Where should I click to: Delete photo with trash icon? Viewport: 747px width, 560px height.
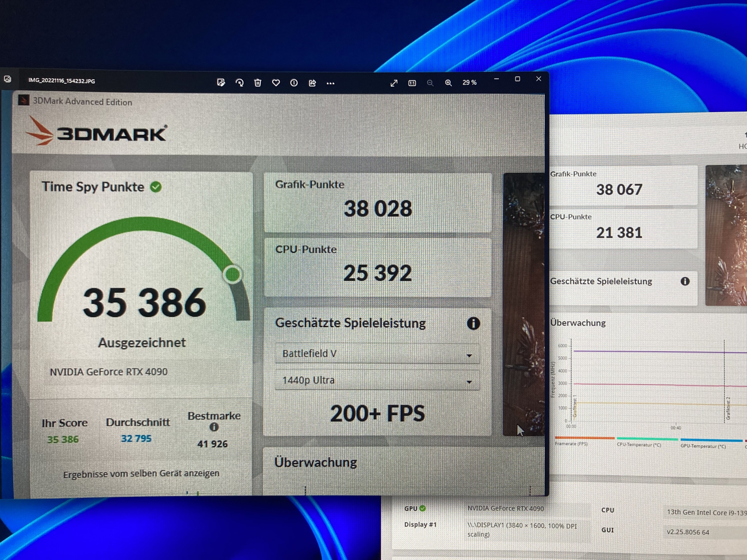258,83
